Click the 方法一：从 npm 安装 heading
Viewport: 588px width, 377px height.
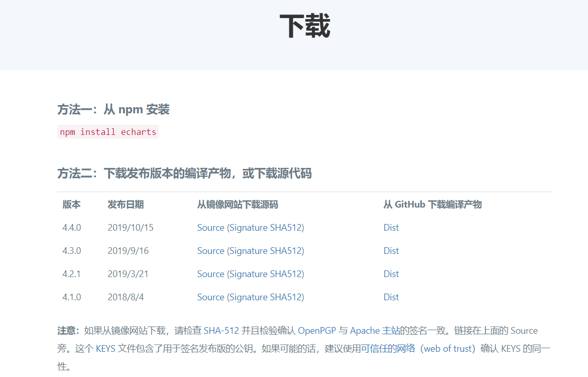click(113, 110)
